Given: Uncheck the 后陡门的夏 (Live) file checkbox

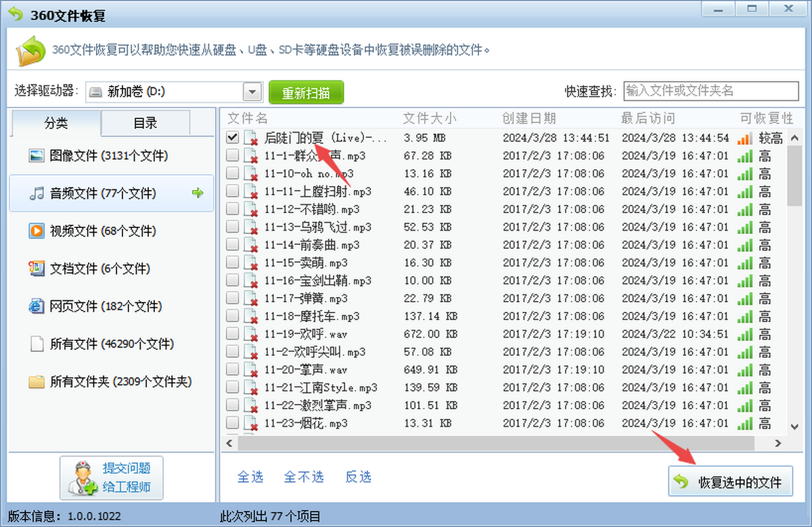Looking at the screenshot, I should point(233,138).
